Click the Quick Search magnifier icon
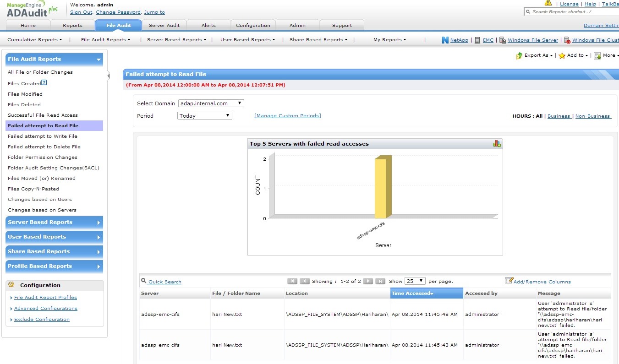The height and width of the screenshot is (364, 619). pos(144,281)
